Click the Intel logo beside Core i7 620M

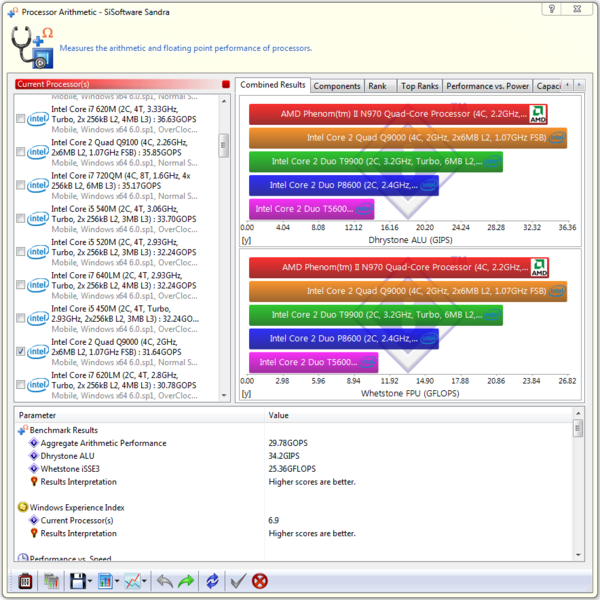(38, 119)
